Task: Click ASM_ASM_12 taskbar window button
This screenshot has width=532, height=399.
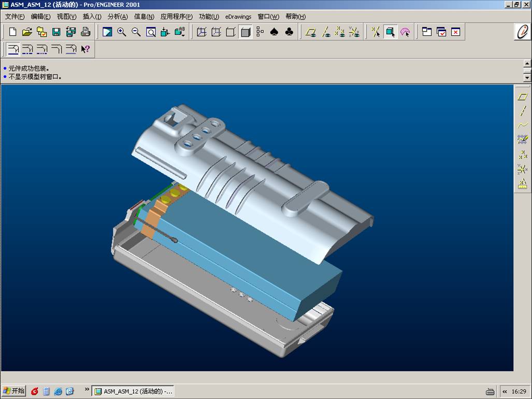Action: pyautogui.click(x=133, y=391)
